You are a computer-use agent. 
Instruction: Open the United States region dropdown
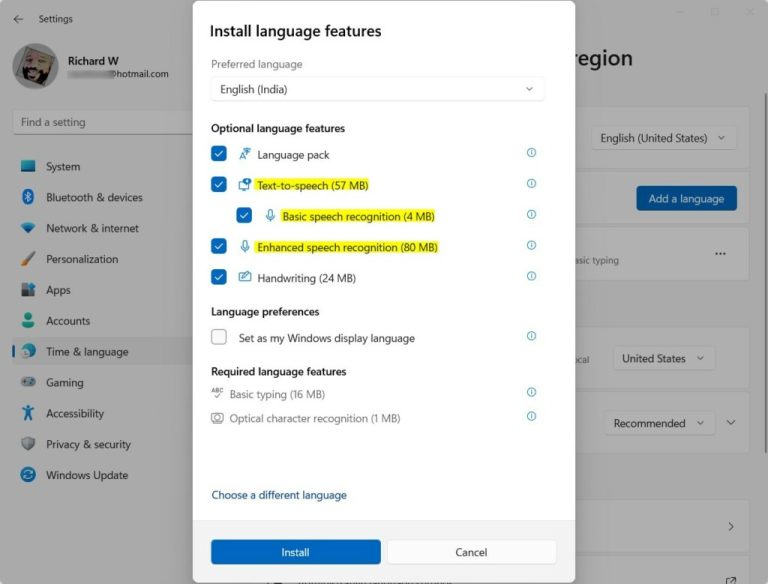[x=664, y=359]
